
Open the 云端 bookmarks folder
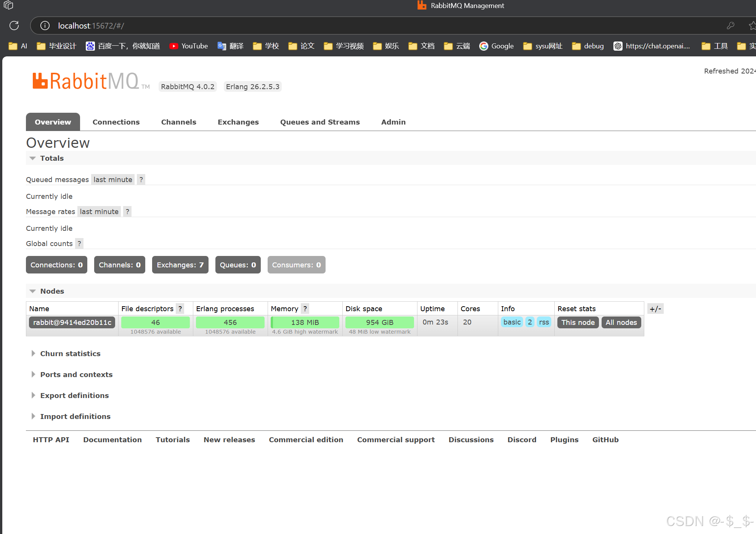coord(457,46)
